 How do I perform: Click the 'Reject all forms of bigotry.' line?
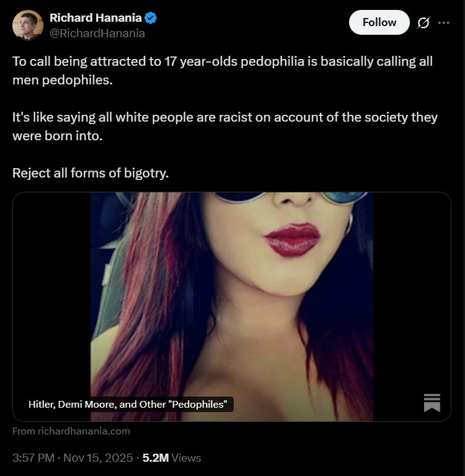point(91,173)
